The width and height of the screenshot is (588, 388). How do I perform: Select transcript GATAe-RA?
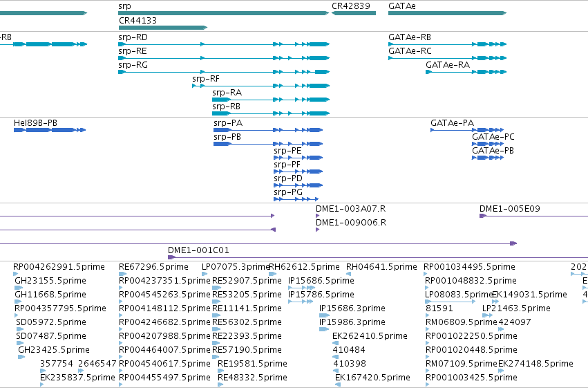pyautogui.click(x=466, y=72)
